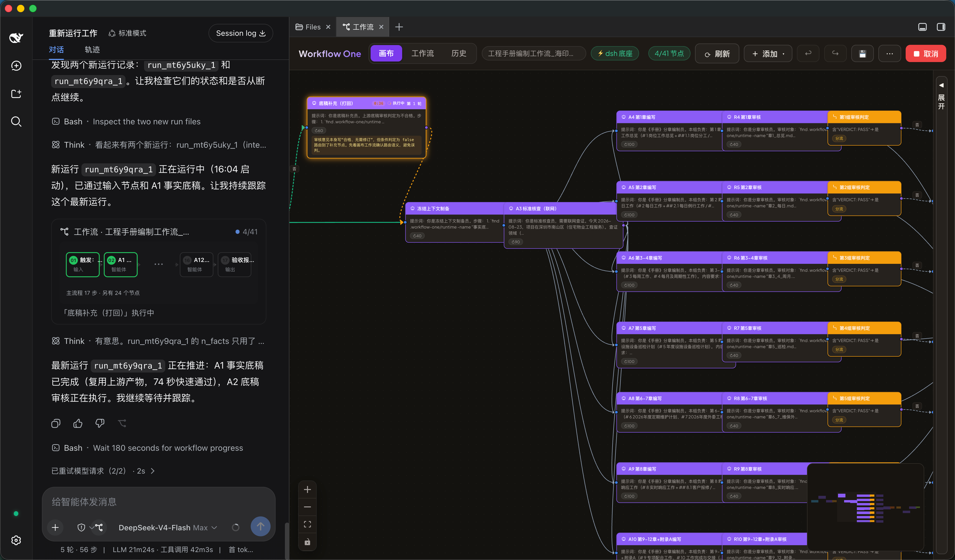Add a new tab with plus icon

pyautogui.click(x=399, y=27)
